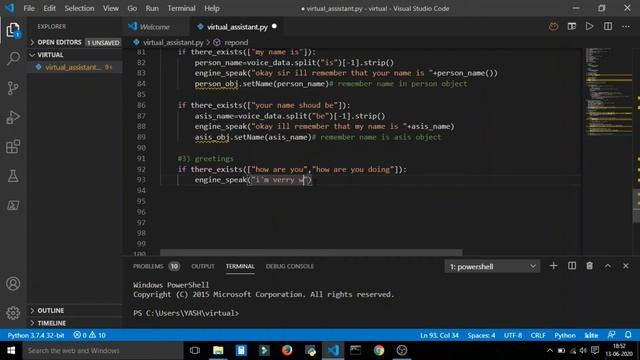The width and height of the screenshot is (640, 360).
Task: Open the View menu
Action: (x=111, y=8)
